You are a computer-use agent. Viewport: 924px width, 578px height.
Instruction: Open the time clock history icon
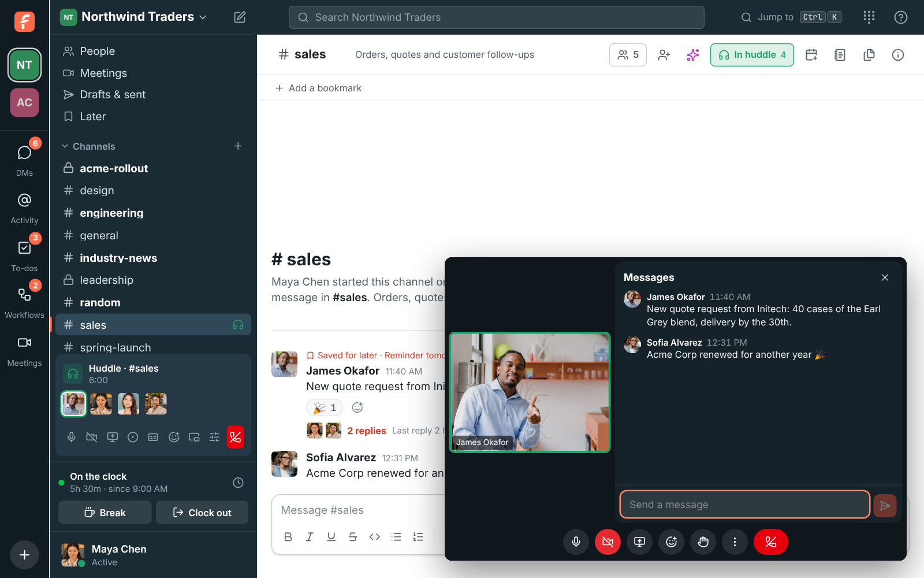[238, 483]
